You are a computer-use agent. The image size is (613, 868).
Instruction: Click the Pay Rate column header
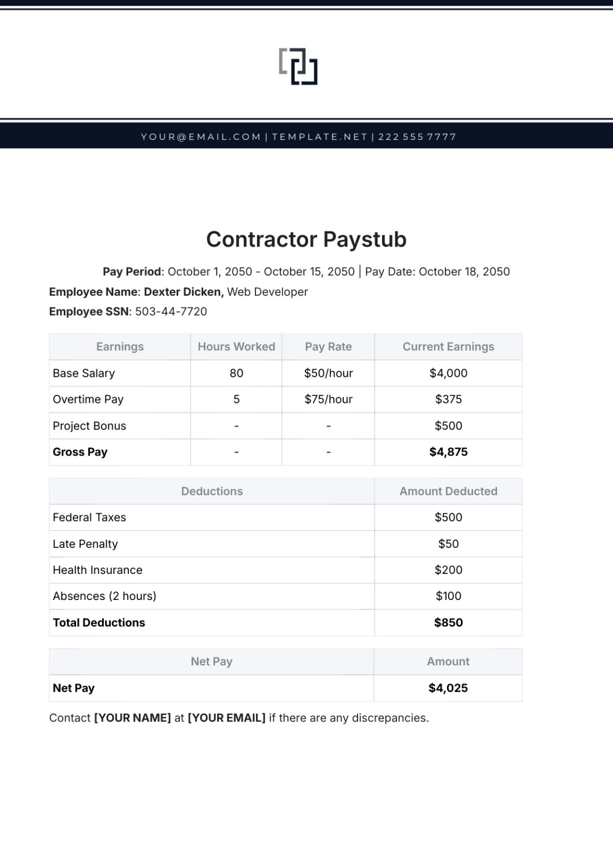tap(328, 347)
